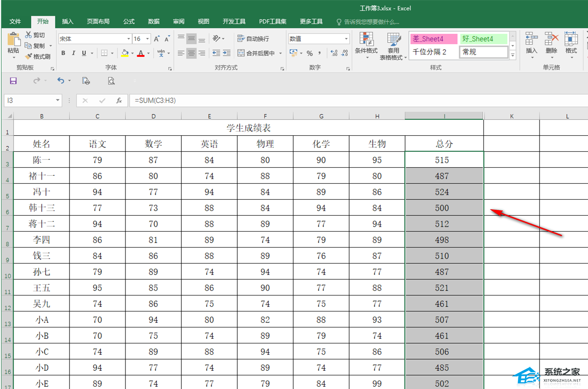Click the Save icon in quick access toolbar
Screen dimensions: 588x389
click(x=13, y=81)
